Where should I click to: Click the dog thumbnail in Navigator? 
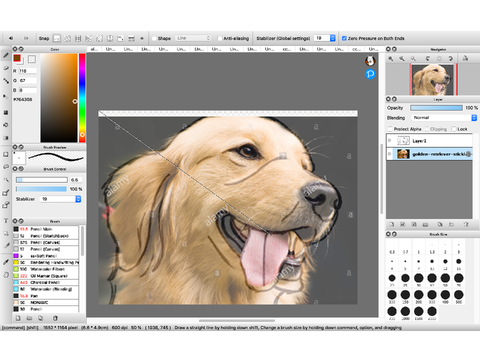433,80
